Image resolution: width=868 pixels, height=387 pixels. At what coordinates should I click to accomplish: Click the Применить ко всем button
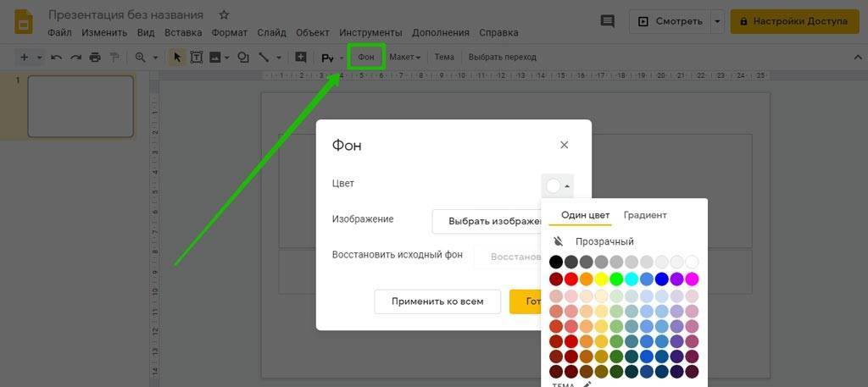point(437,301)
